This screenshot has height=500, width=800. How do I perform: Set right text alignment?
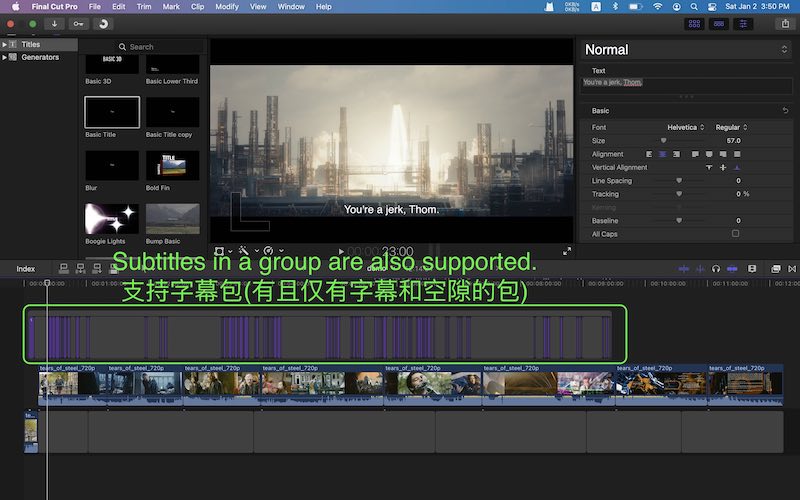click(x=676, y=154)
